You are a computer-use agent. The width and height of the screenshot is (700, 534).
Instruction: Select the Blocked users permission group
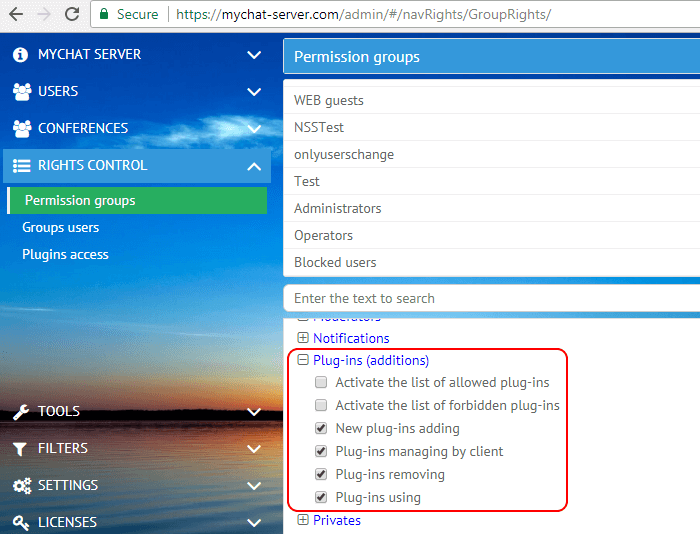coord(335,263)
